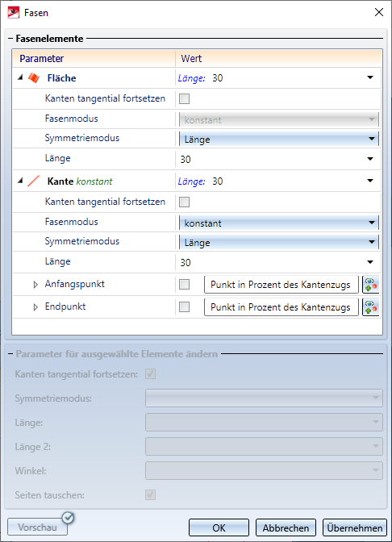Expand the Anfangspunkt tree node
Viewport: 392px width, 542px height.
35,285
